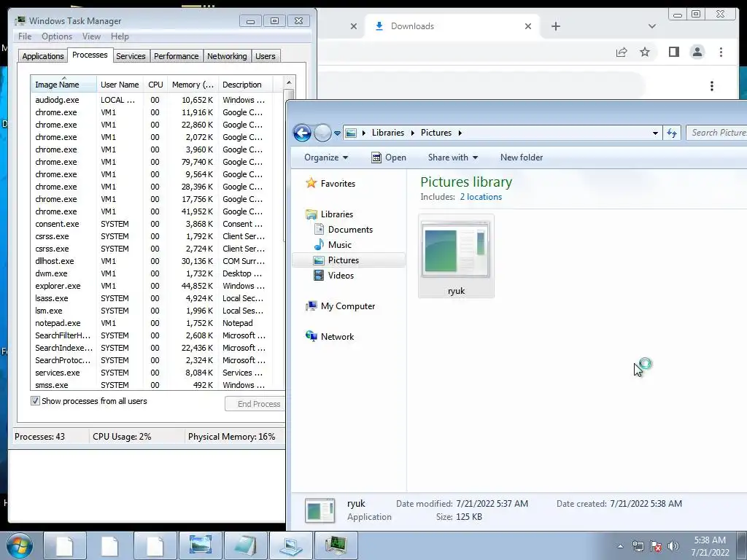Expand the address bar history dropdown
The width and height of the screenshot is (747, 560).
point(655,133)
